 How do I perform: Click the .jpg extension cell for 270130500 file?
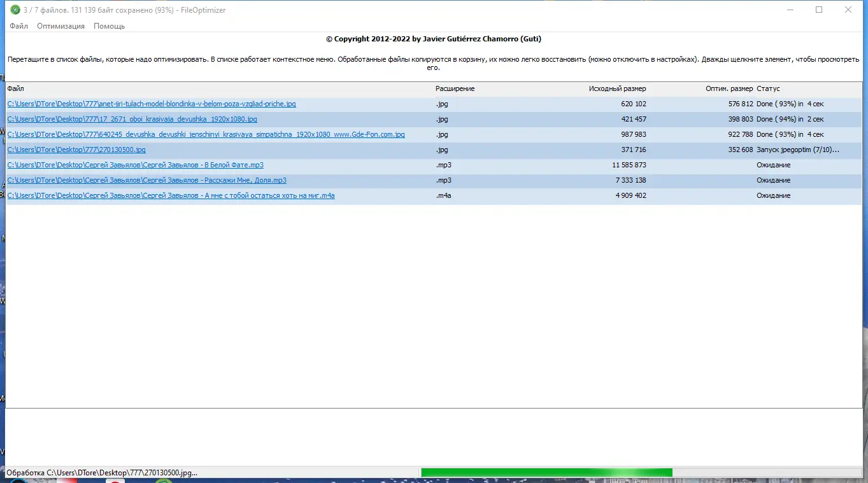(442, 150)
